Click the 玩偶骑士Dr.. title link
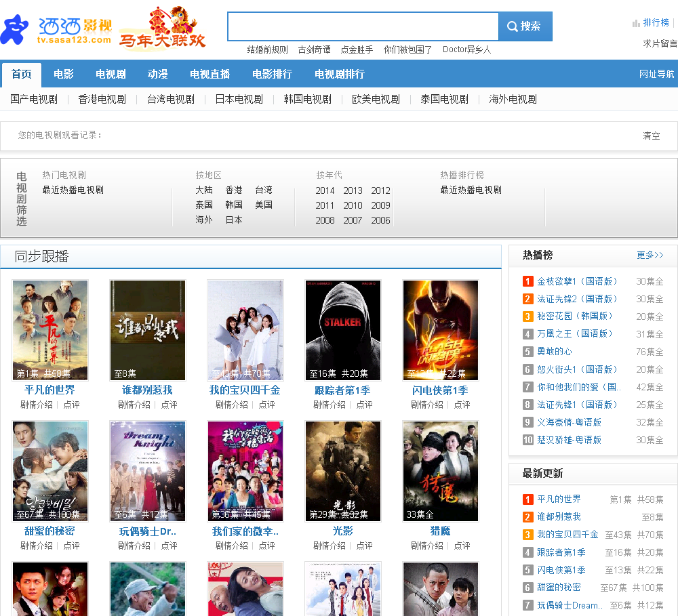The image size is (678, 616). tap(148, 531)
